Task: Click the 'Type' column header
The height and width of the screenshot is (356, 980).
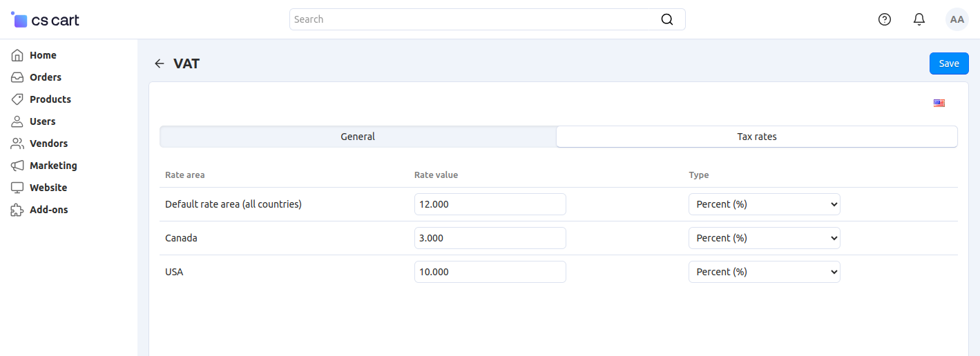Action: point(699,175)
